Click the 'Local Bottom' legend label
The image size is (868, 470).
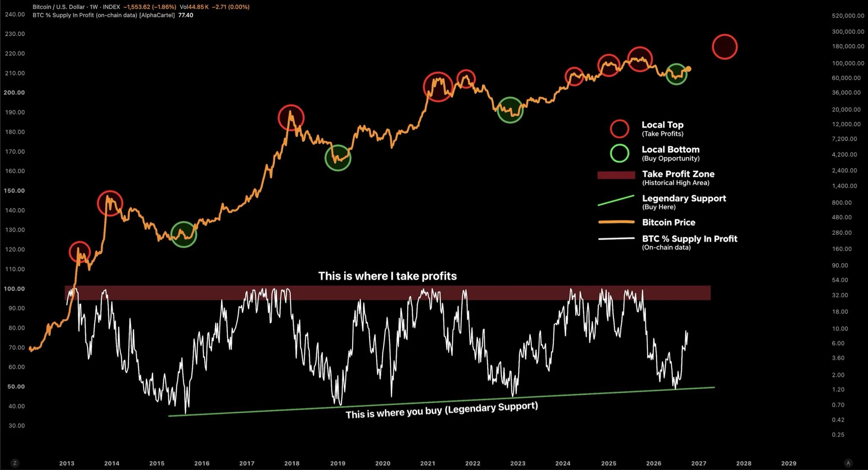670,149
